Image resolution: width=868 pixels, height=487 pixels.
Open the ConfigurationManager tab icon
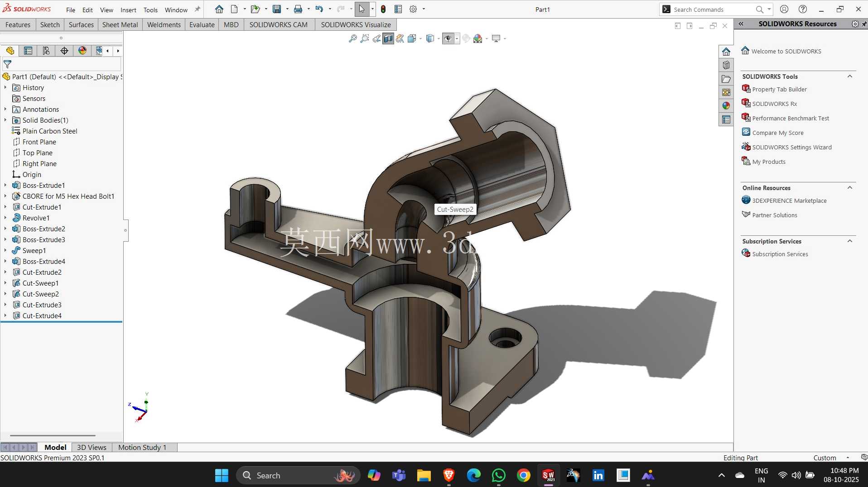point(46,51)
